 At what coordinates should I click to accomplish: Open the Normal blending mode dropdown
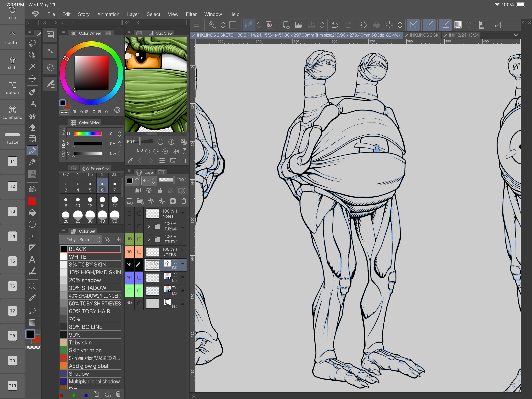tap(149, 181)
